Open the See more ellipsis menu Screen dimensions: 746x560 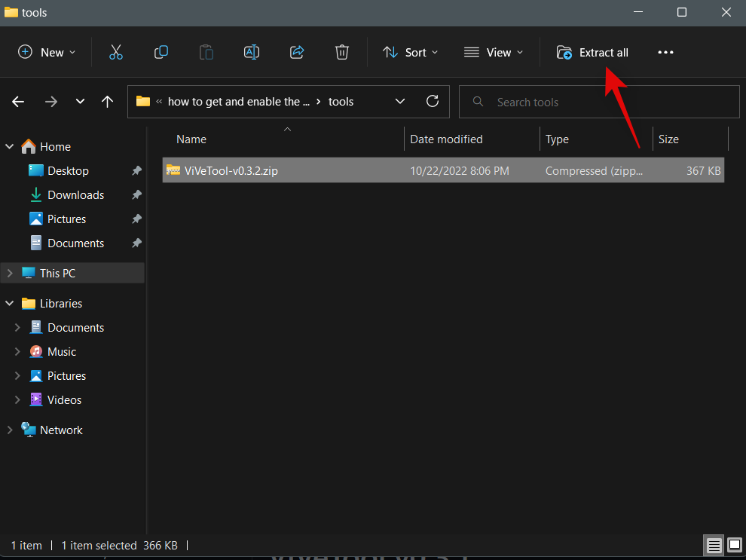(x=665, y=52)
